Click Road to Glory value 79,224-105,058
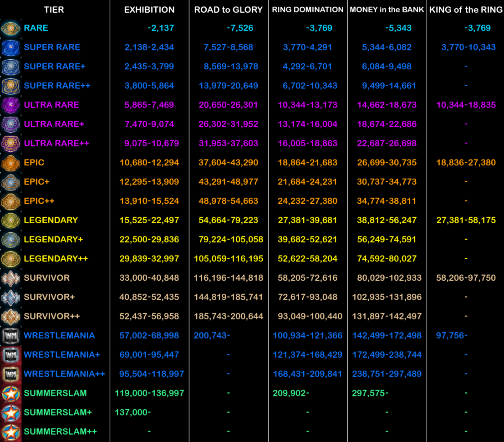 [231, 239]
